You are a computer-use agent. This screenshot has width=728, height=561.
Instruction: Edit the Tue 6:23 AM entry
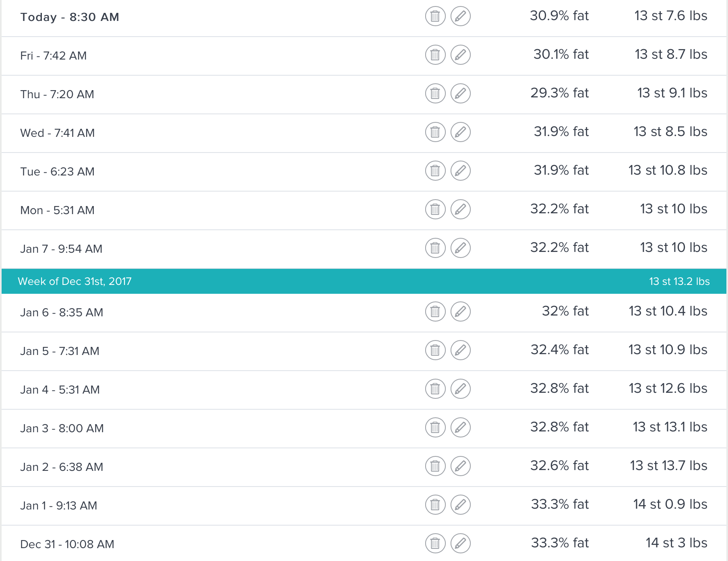coord(460,171)
